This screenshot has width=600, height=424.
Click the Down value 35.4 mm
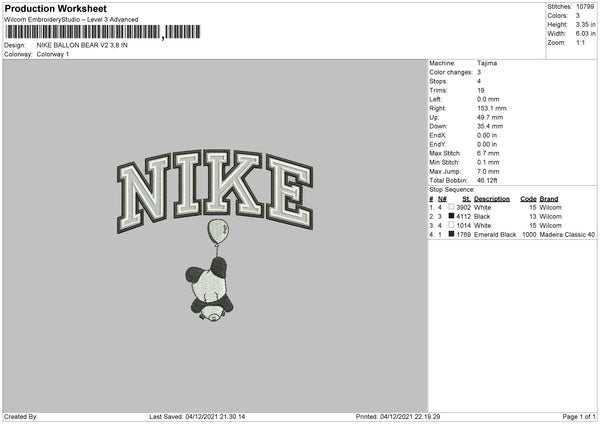click(490, 126)
